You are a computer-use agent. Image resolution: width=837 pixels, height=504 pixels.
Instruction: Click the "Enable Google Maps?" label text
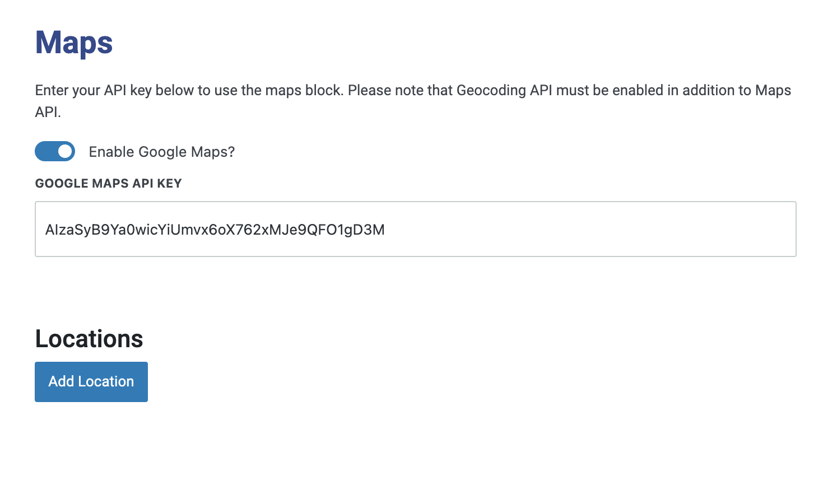coord(161,152)
